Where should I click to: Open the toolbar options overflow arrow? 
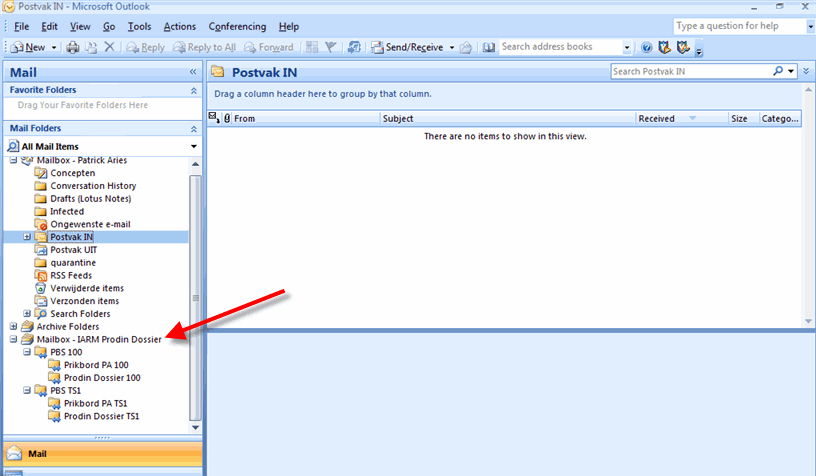699,50
